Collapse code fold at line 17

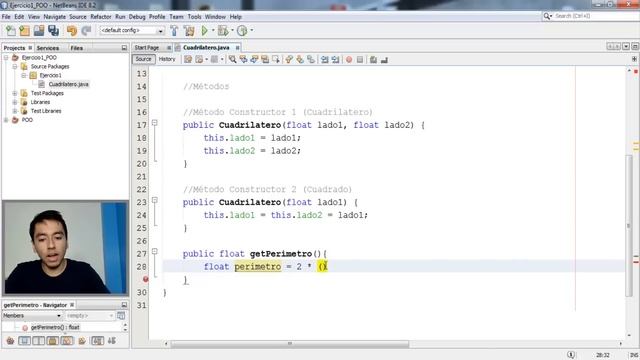pyautogui.click(x=155, y=122)
